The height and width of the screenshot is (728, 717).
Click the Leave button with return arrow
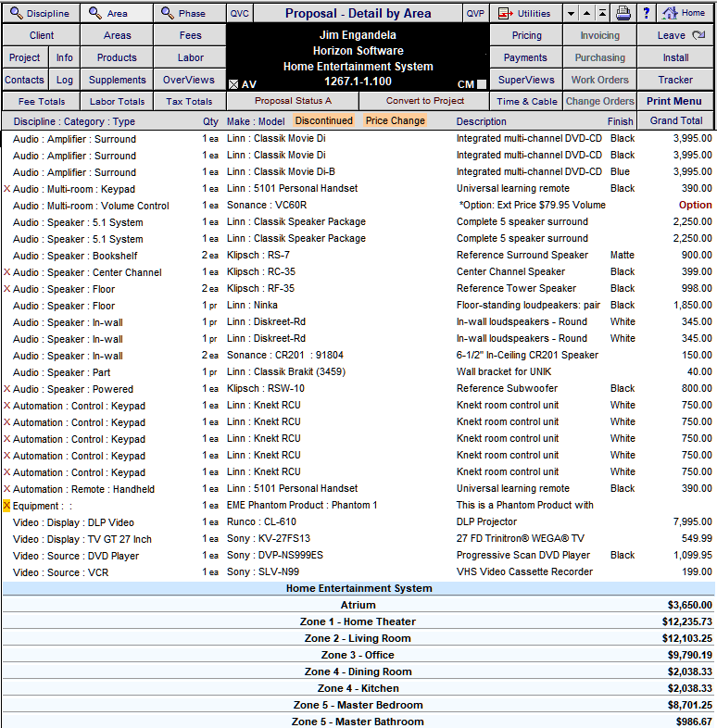pyautogui.click(x=675, y=35)
